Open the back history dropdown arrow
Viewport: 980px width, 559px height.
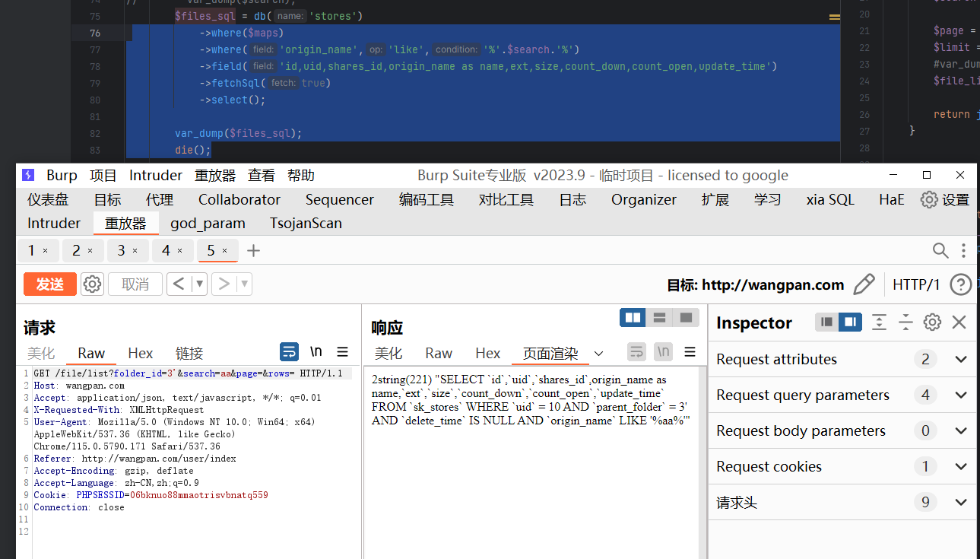point(199,284)
